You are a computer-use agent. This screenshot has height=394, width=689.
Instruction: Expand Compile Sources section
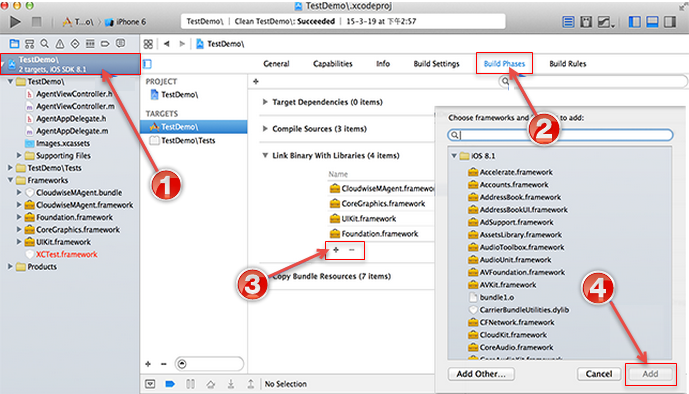pos(265,129)
